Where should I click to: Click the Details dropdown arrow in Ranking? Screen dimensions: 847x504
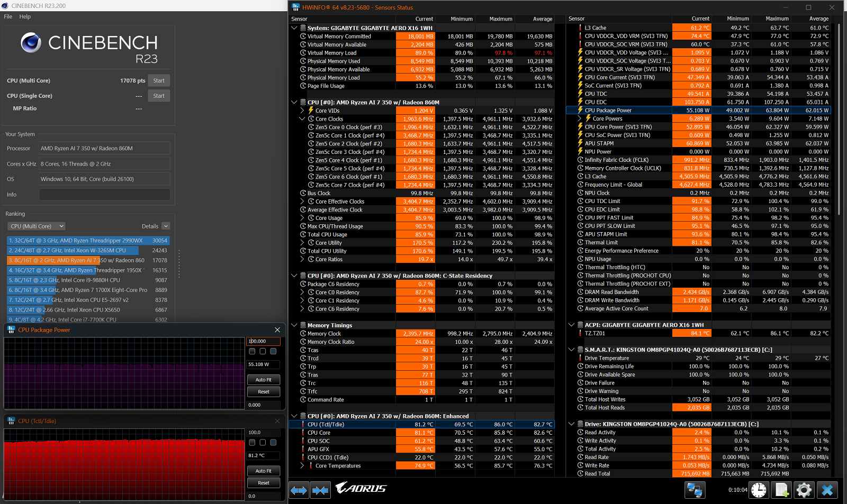coord(166,226)
